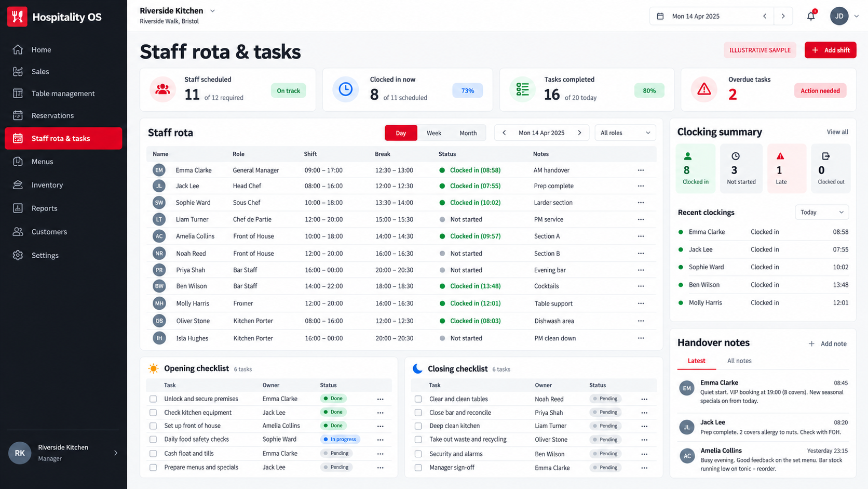Click the Late clocking summary card
Viewport: 868px width, 489px height.
(787, 168)
